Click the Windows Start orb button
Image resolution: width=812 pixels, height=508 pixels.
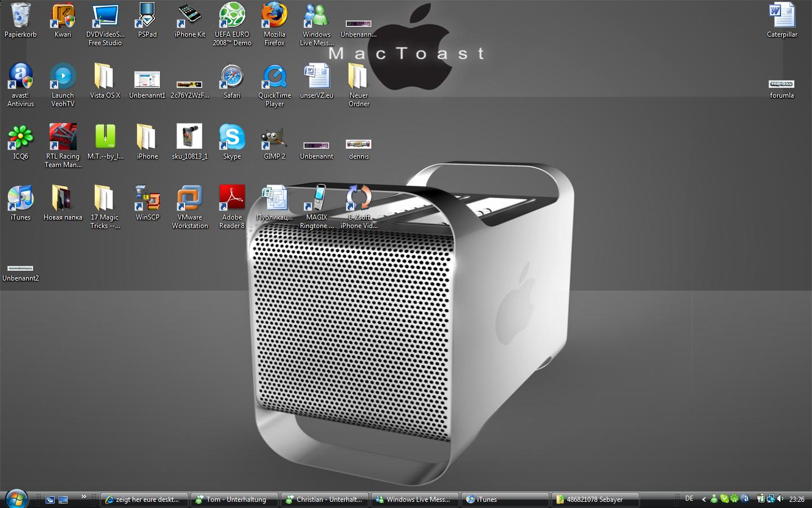[x=16, y=499]
